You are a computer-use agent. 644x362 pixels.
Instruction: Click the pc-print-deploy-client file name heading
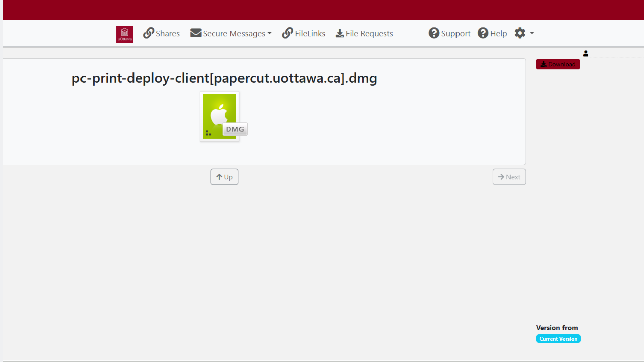pyautogui.click(x=224, y=78)
